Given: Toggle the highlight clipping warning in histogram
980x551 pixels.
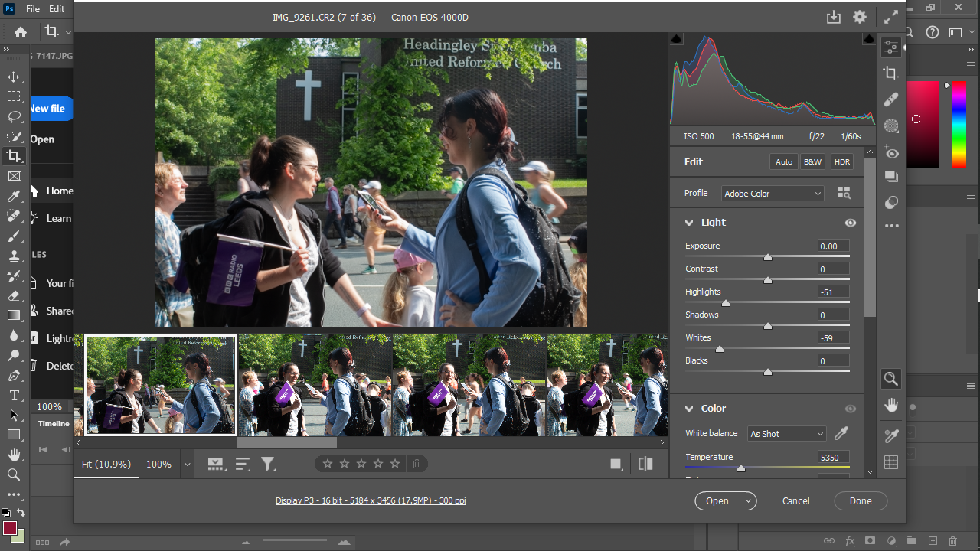Looking at the screenshot, I should [869, 39].
